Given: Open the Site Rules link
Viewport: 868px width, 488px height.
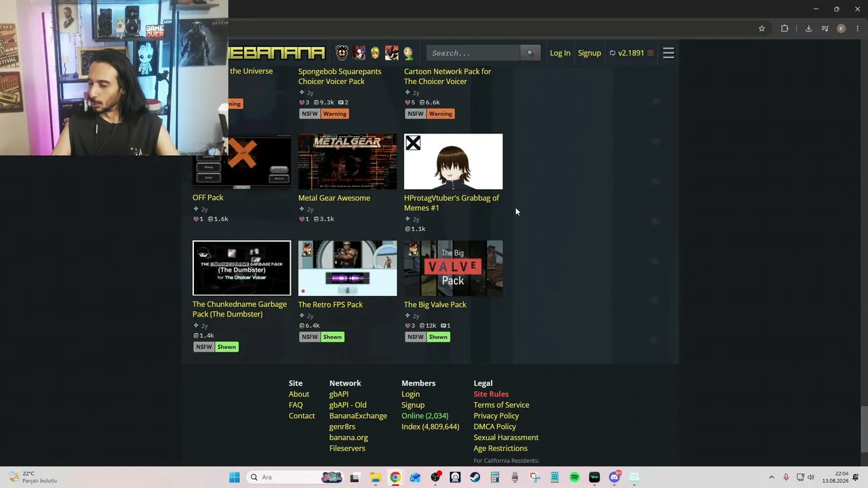Looking at the screenshot, I should [491, 394].
